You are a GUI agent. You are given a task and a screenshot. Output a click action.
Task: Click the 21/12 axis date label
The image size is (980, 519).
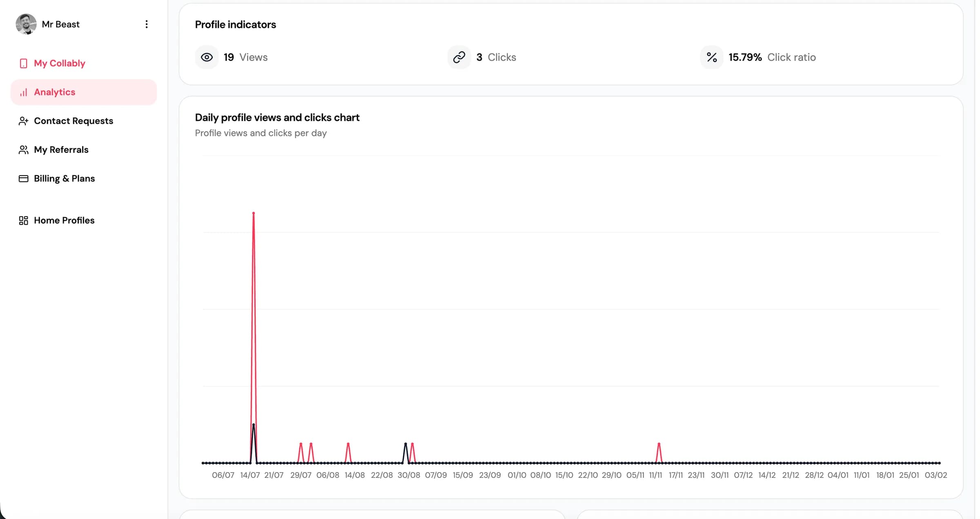[791, 475]
